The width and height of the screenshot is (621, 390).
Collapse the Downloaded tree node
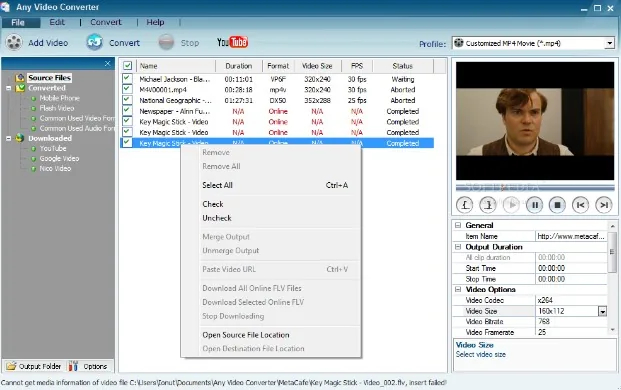8,138
